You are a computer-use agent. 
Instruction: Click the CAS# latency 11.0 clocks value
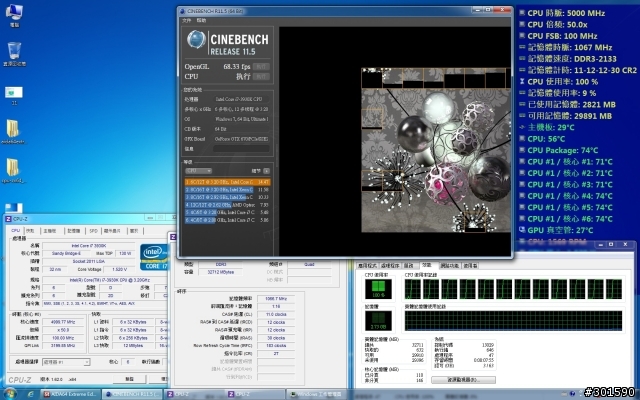pos(276,314)
